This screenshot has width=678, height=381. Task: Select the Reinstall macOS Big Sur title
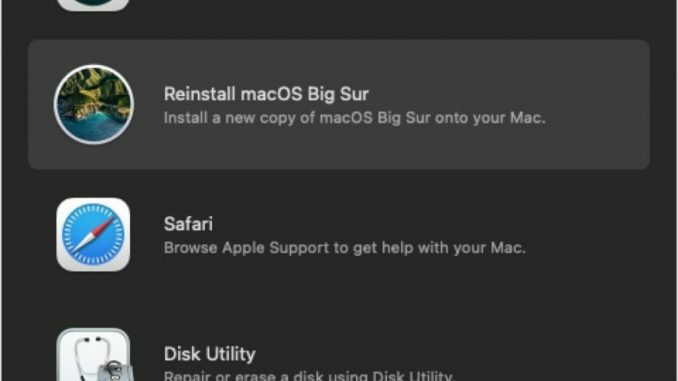tap(266, 94)
